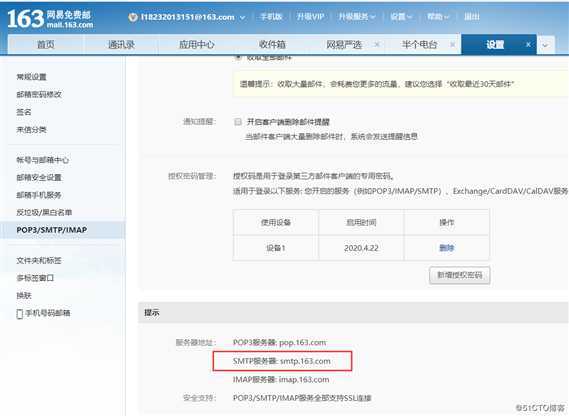Screen dimensions: 569x416
Task: Open 签名 settings in the sidebar
Action: tap(24, 112)
